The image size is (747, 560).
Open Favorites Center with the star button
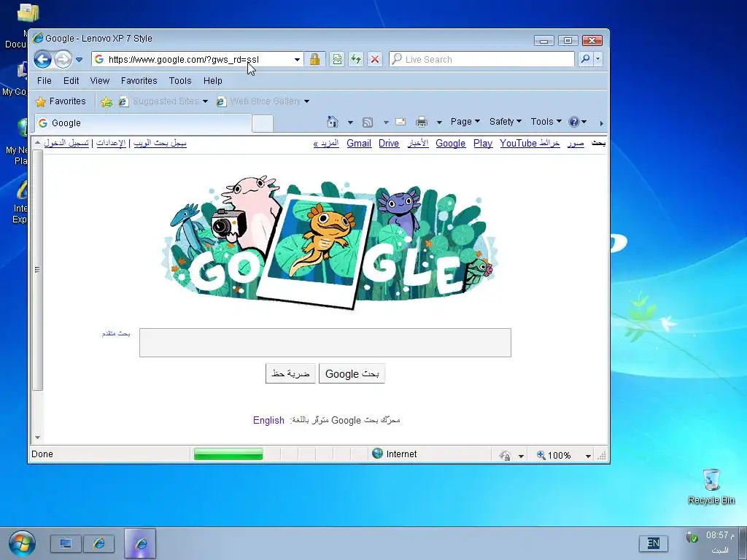pyautogui.click(x=61, y=101)
